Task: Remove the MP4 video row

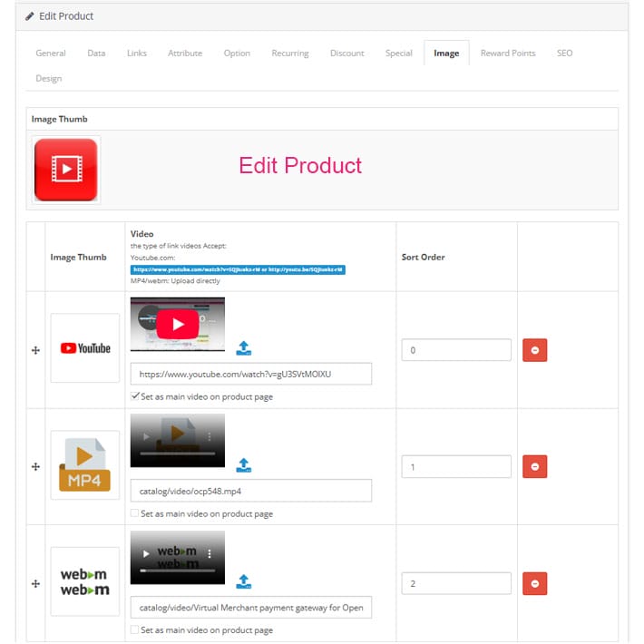Action: click(534, 466)
